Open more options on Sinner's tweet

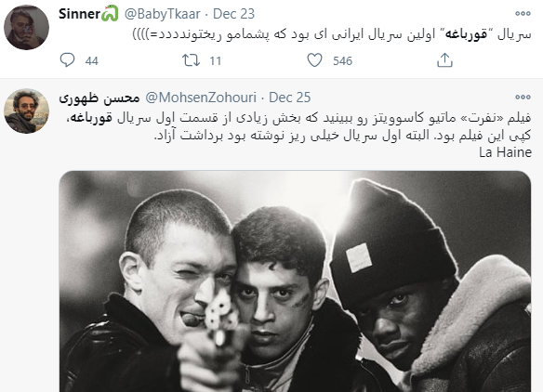pos(523,14)
